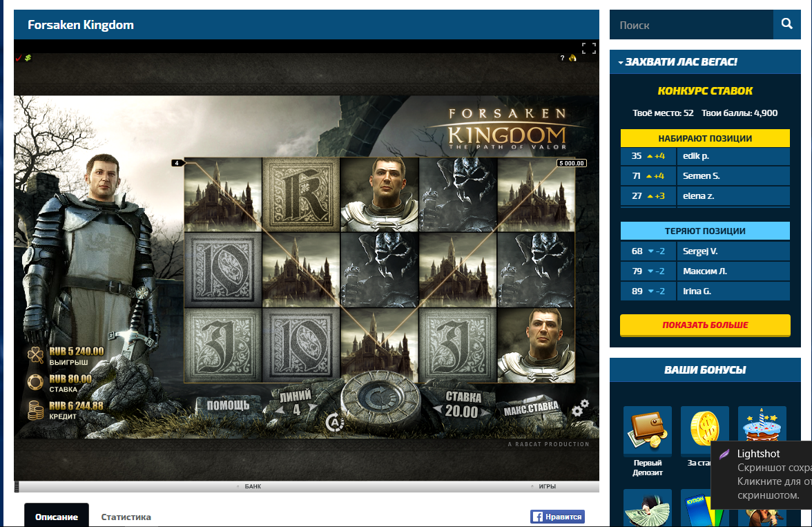812x527 pixels.
Task: Decrease the number of lines arrow
Action: [278, 410]
